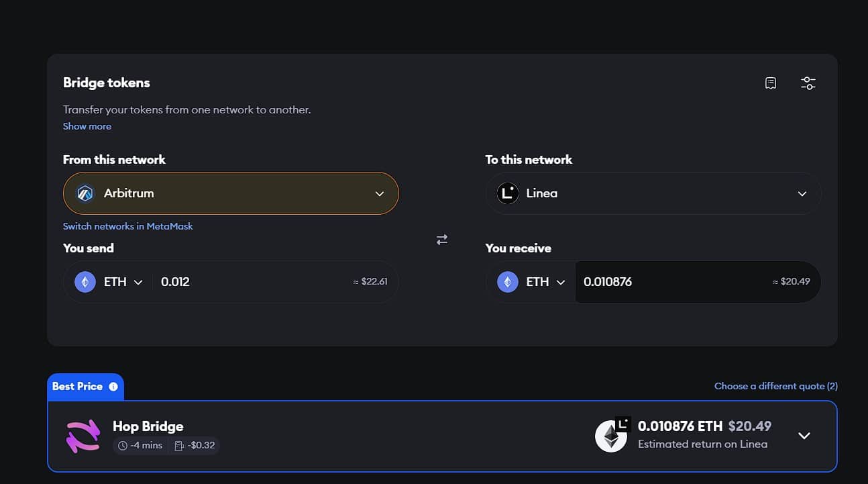Click the Arbitrum network logo
This screenshot has width=868, height=484.
tap(85, 193)
